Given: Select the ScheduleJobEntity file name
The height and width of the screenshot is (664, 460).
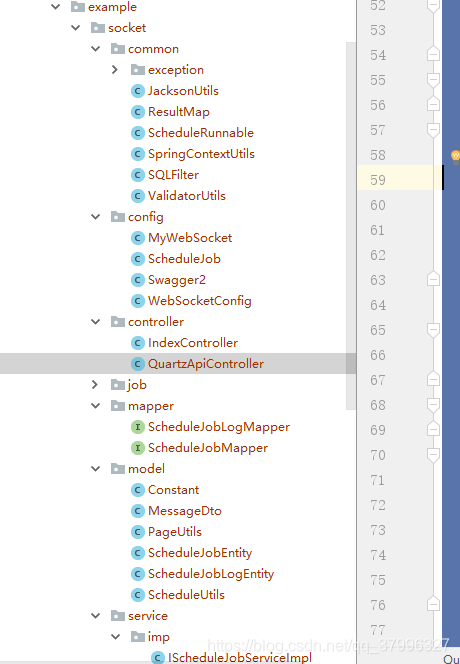Looking at the screenshot, I should point(200,553).
